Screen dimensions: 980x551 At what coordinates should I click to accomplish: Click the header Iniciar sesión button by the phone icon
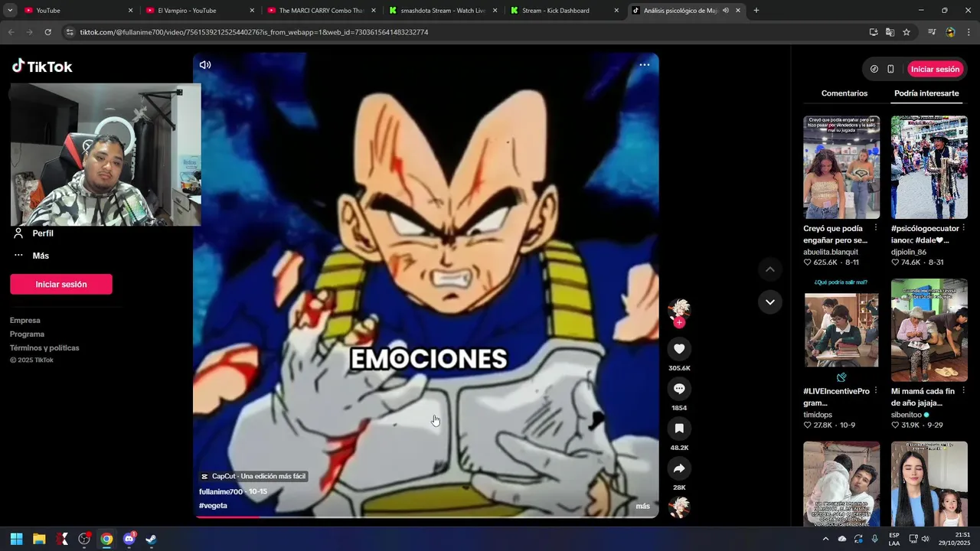click(935, 69)
